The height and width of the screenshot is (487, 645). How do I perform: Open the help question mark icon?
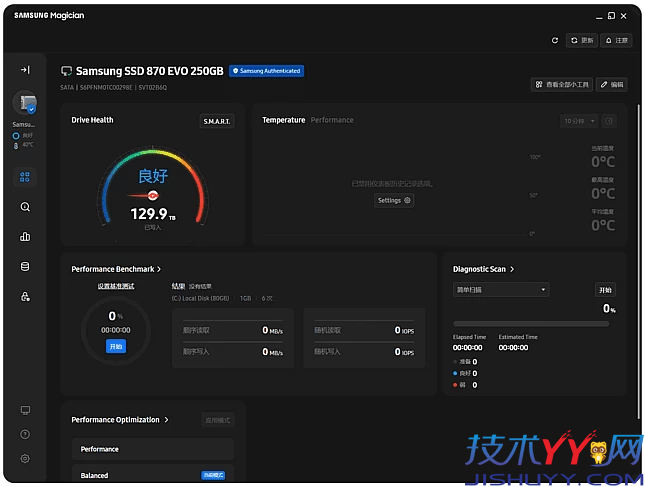25,434
